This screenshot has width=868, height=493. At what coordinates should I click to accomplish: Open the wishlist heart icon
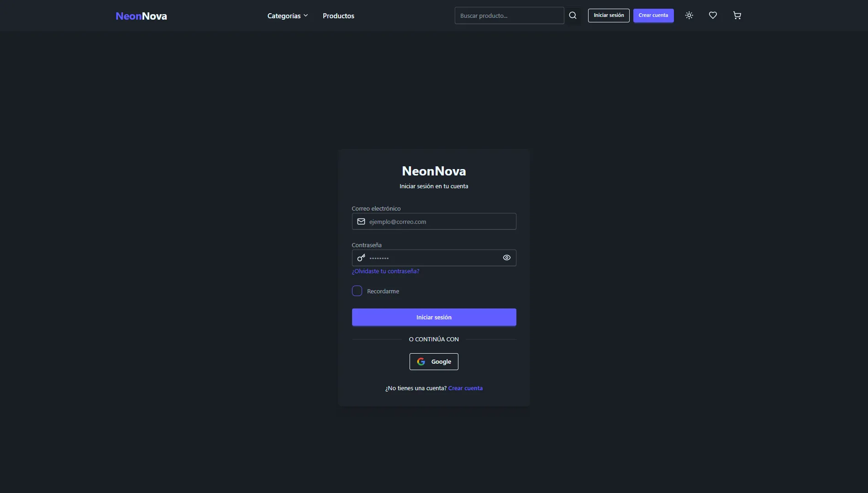point(713,16)
